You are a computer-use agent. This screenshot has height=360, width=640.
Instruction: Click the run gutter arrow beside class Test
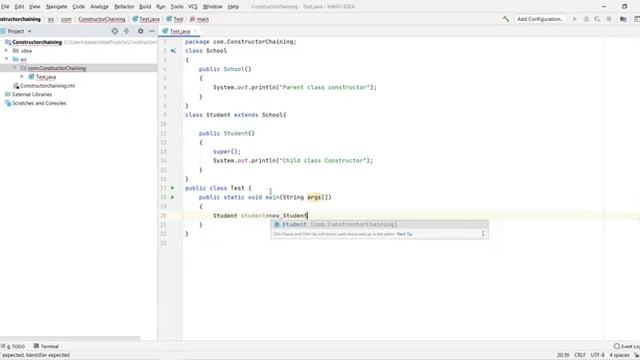point(173,188)
